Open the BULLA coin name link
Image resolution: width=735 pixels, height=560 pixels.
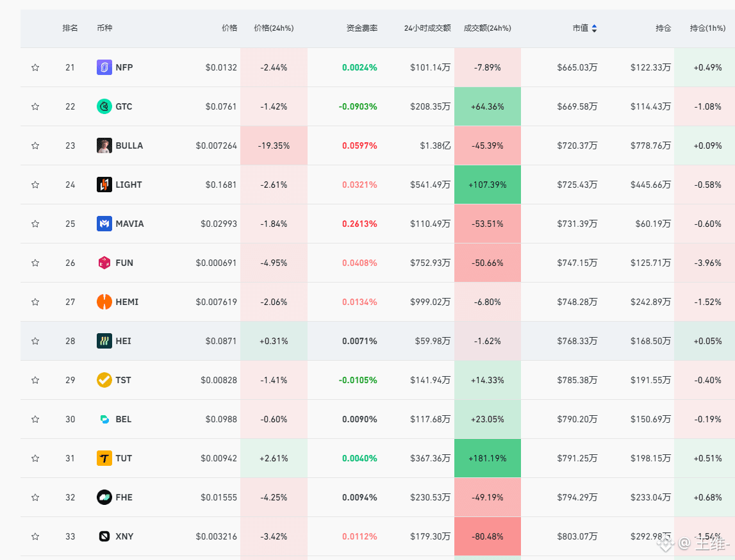pyautogui.click(x=129, y=145)
